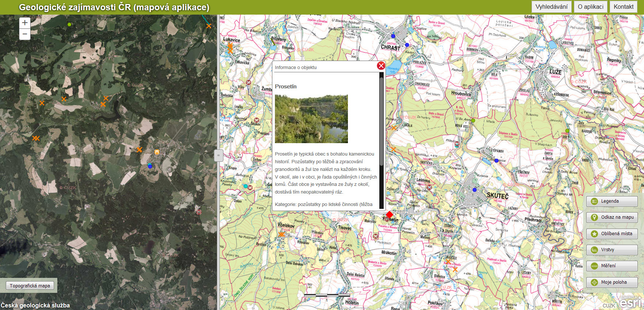
Task: Select the mining marker near Přibylov
Action: 457,144
